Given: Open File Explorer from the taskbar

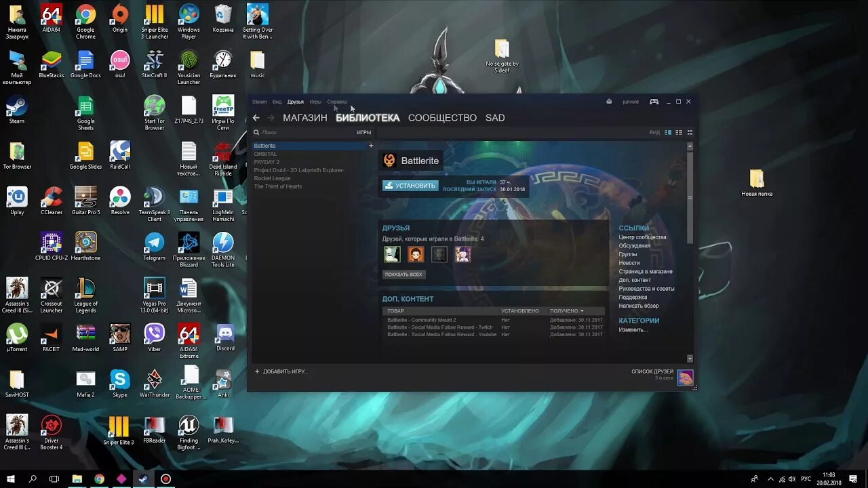Looking at the screenshot, I should 77,479.
